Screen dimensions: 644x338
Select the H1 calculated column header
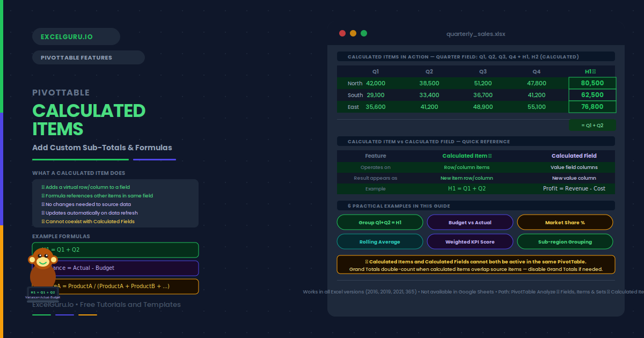(590, 71)
